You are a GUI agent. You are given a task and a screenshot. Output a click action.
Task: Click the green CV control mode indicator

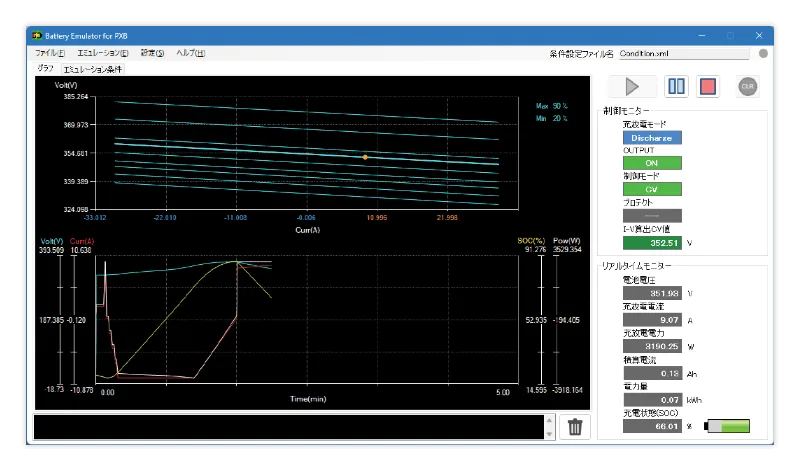tap(652, 189)
